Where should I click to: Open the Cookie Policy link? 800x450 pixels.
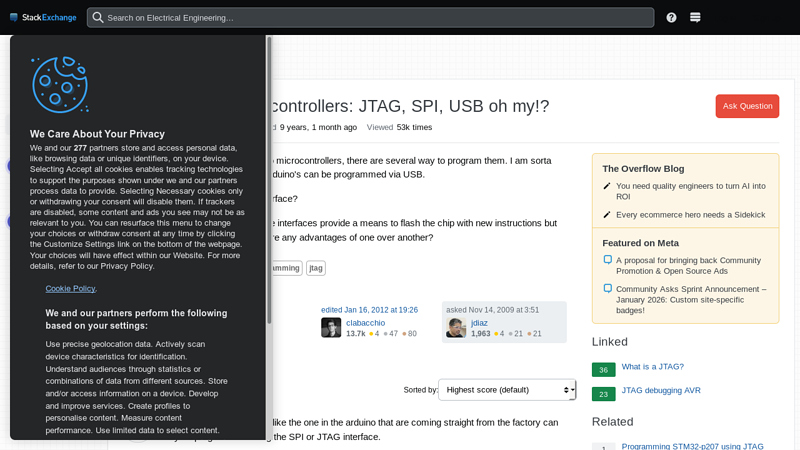point(71,288)
